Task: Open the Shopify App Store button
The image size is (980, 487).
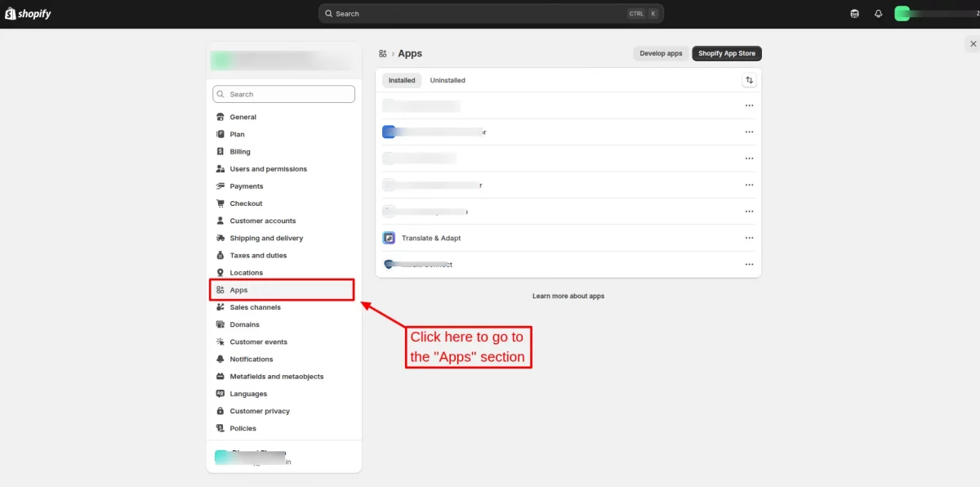Action: [727, 53]
